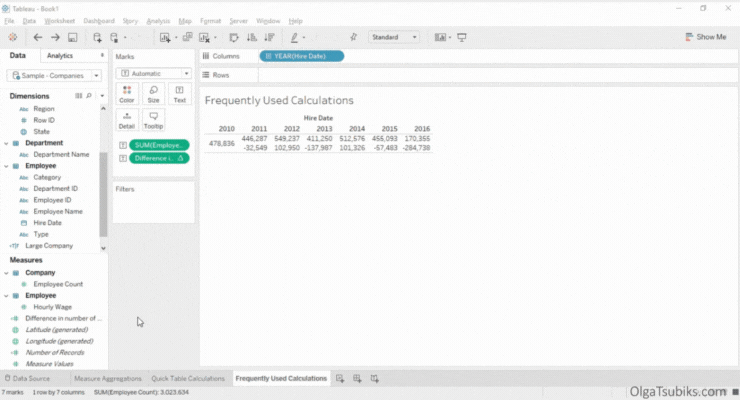Switch to the Analytics pane tab

[x=60, y=56]
